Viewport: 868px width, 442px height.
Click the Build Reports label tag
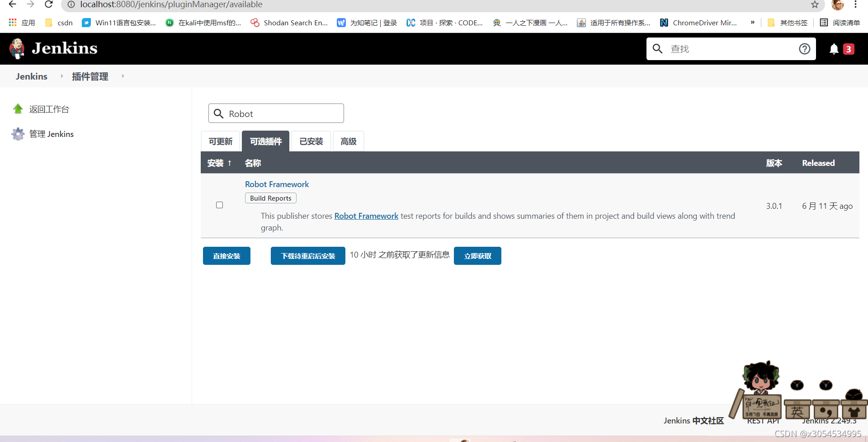click(271, 198)
